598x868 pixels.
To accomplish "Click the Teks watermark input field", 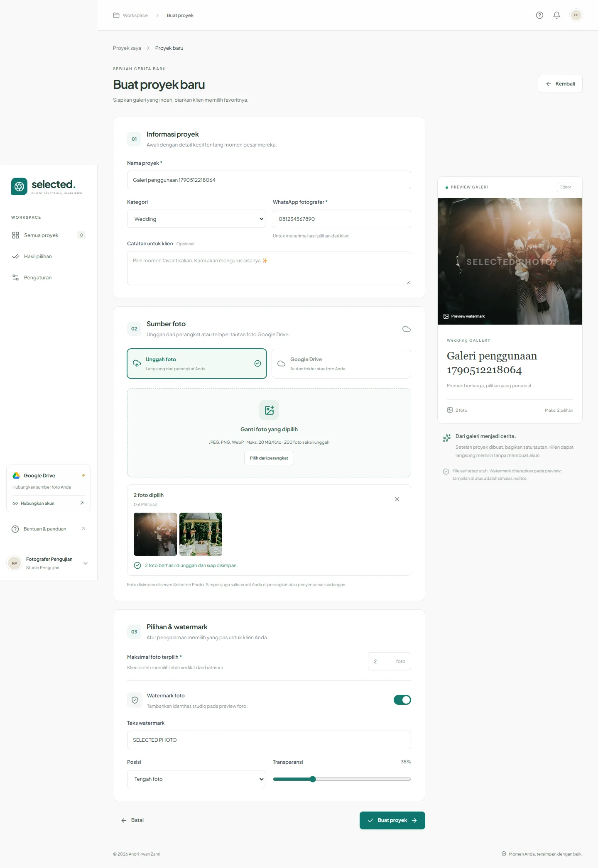I will tap(269, 740).
